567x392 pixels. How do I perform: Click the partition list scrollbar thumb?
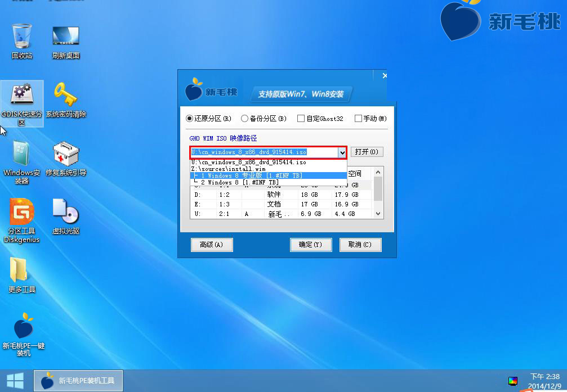[x=378, y=188]
